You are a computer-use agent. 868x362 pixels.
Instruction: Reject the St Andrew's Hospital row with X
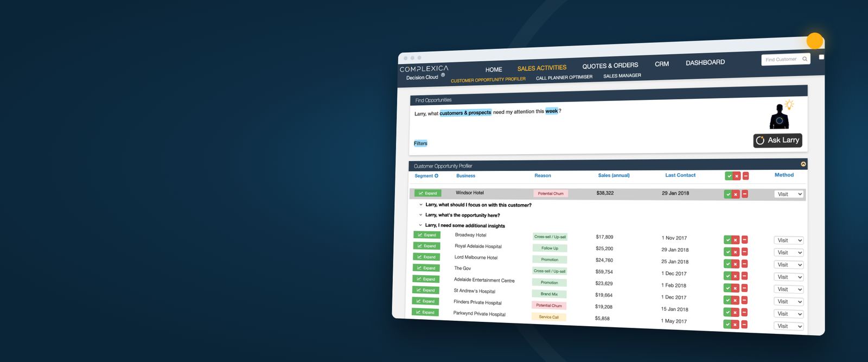click(736, 300)
